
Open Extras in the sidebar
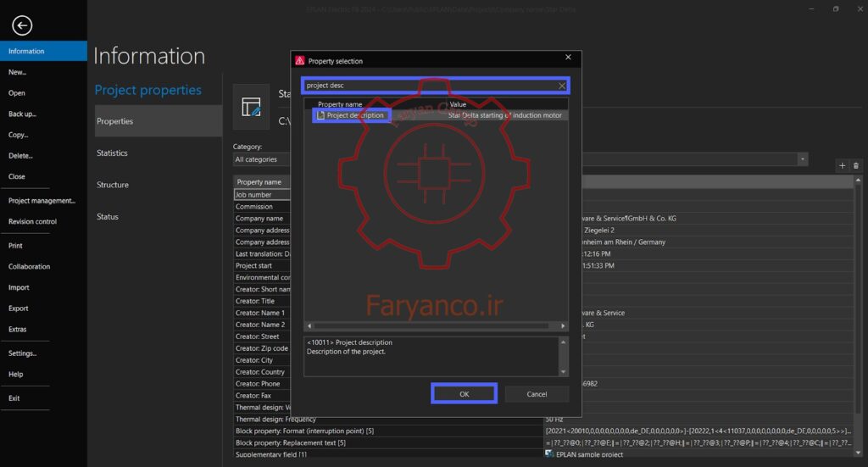pos(17,329)
